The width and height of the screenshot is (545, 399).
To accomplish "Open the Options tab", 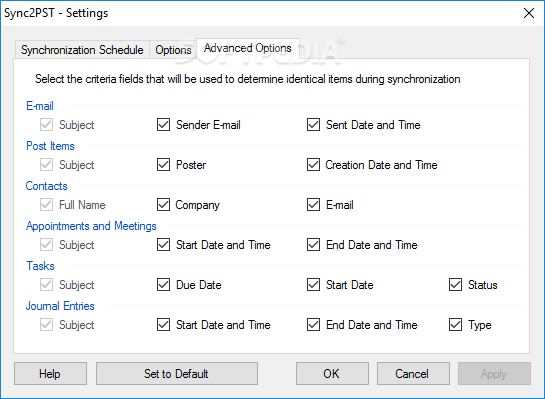I will point(173,50).
